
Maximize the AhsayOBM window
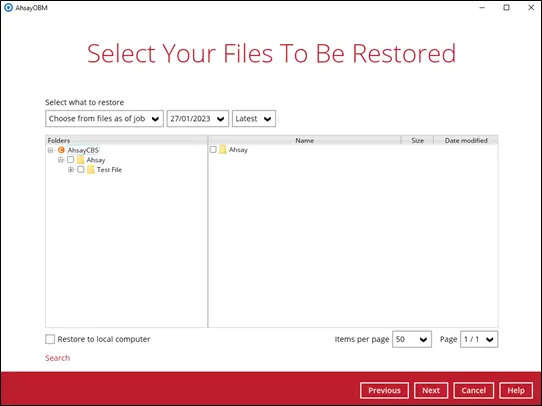[x=506, y=8]
